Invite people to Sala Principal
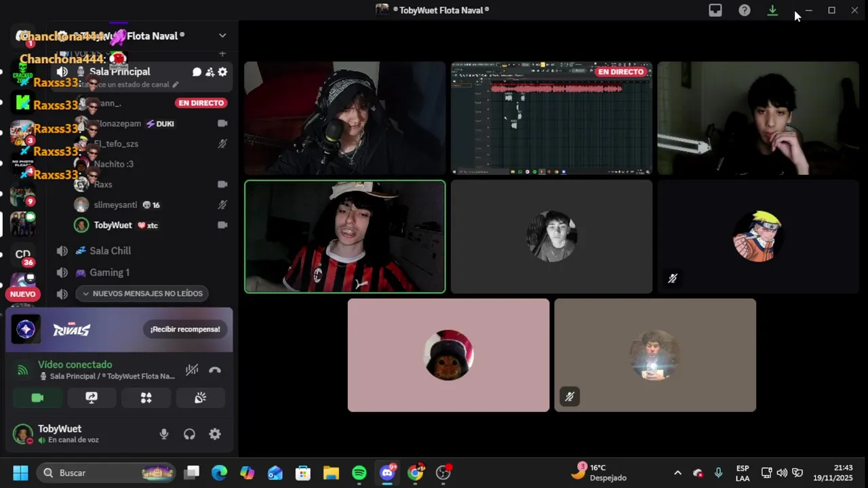868x488 pixels. click(210, 72)
